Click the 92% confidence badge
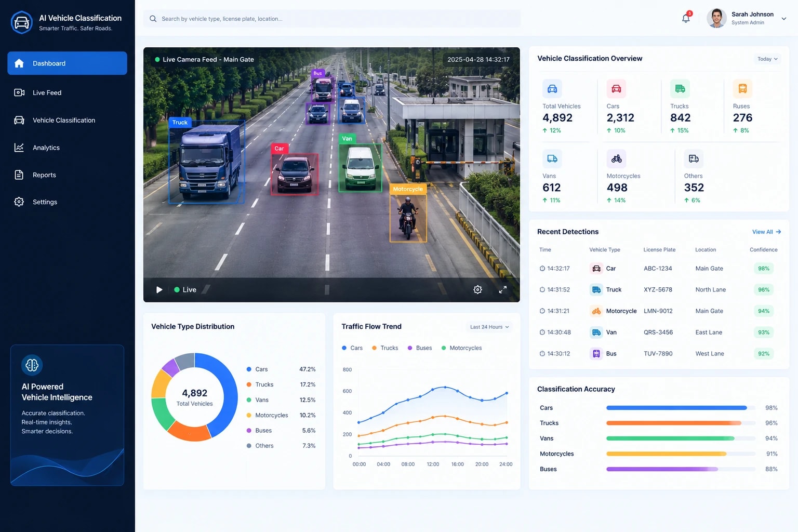Image resolution: width=798 pixels, height=532 pixels. coord(764,354)
